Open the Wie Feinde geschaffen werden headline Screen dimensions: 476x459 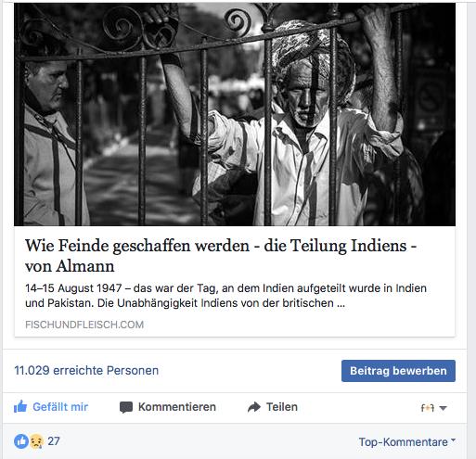[221, 256]
